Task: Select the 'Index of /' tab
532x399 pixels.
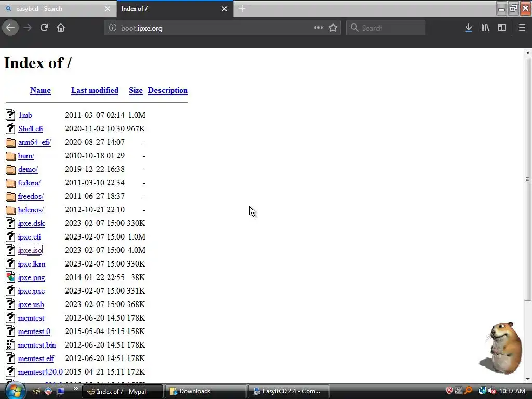Action: point(175,9)
